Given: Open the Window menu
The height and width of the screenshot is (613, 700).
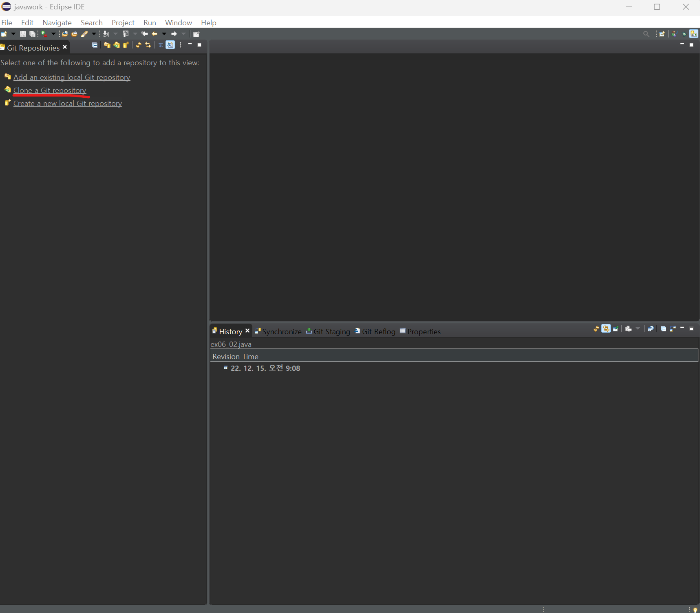Looking at the screenshot, I should click(179, 22).
